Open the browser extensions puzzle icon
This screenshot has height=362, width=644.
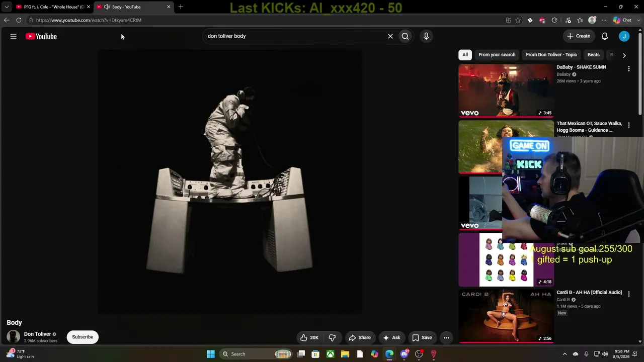click(x=554, y=20)
